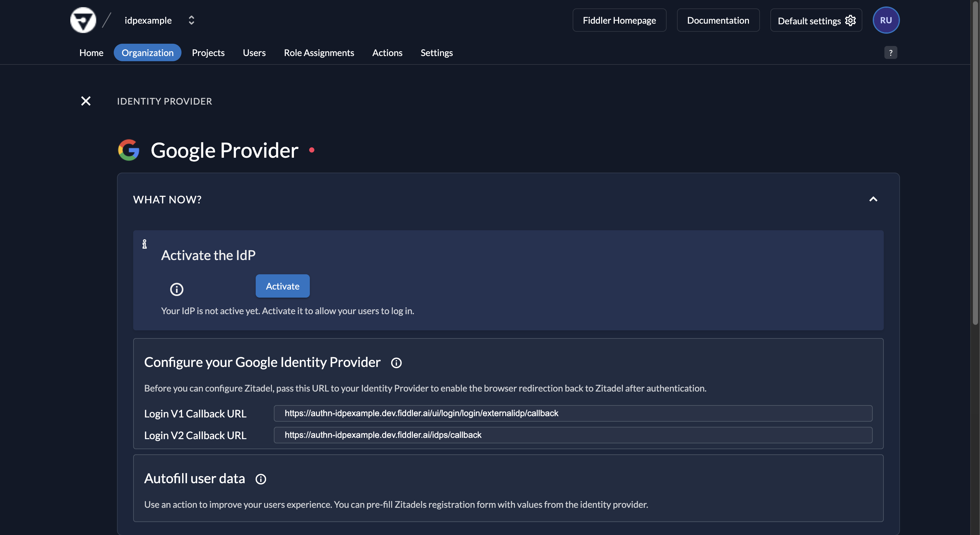Open the Users tab
Image resolution: width=980 pixels, height=535 pixels.
click(254, 52)
